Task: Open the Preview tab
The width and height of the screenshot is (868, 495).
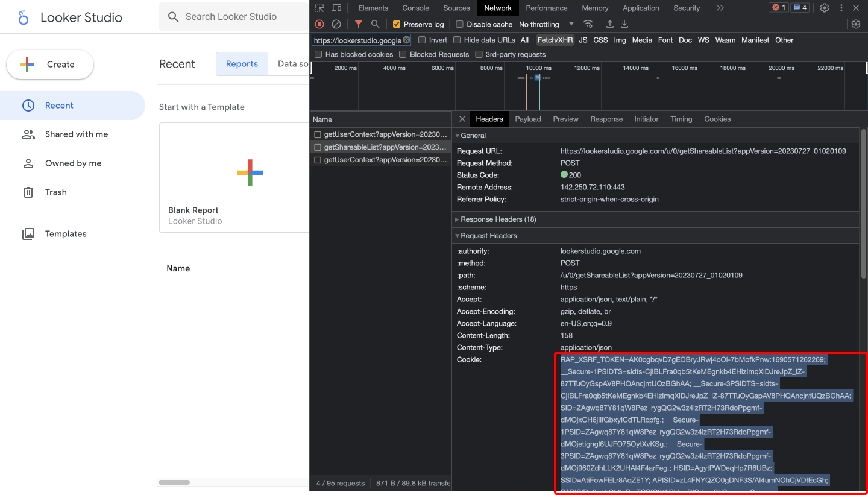Action: tap(565, 119)
